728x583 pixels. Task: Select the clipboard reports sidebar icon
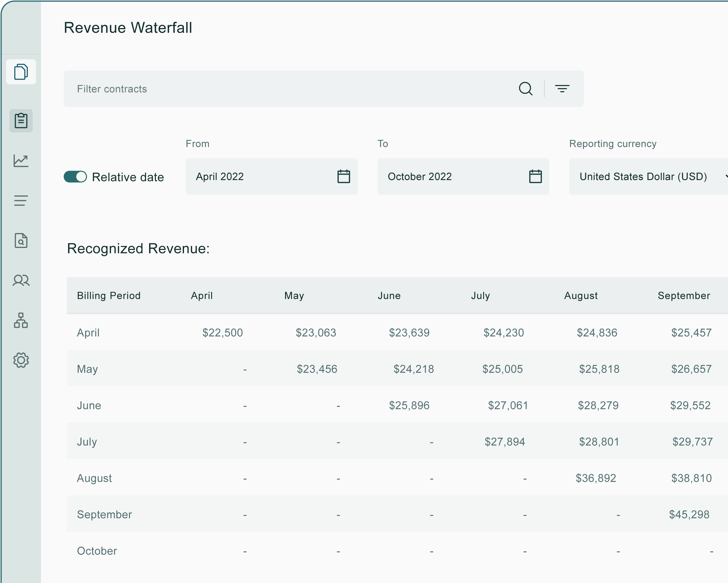[x=21, y=121]
